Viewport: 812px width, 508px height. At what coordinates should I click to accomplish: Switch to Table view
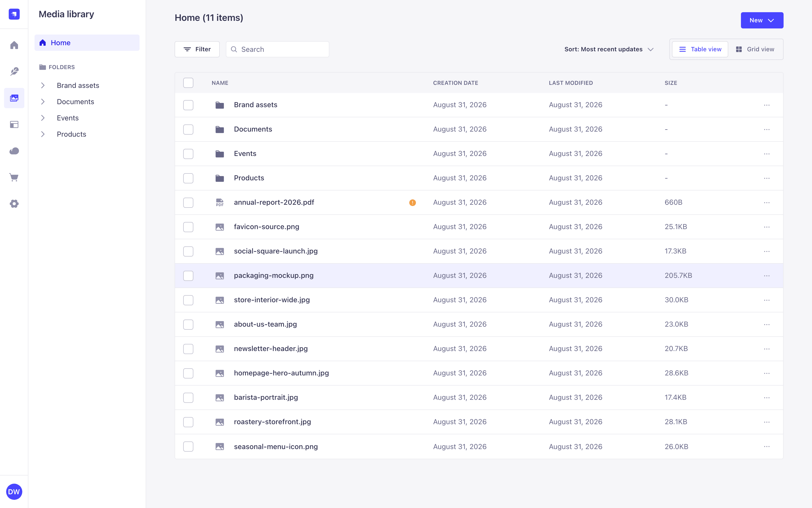pos(700,49)
